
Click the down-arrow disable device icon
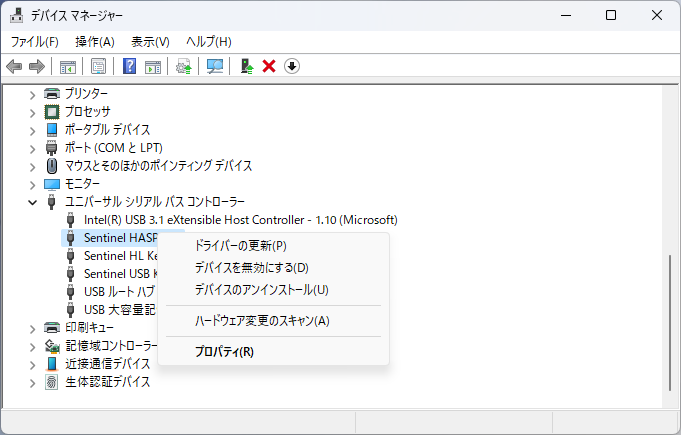point(292,66)
